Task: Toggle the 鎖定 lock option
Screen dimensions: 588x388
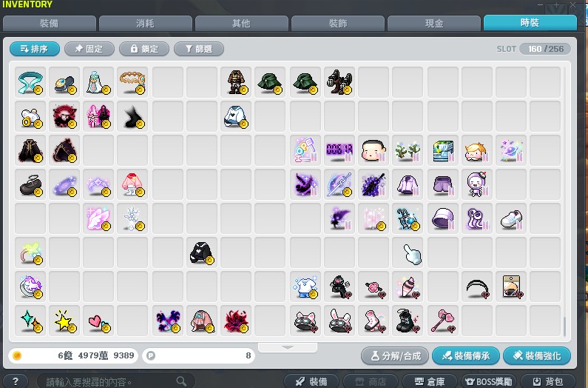Action: coord(143,49)
